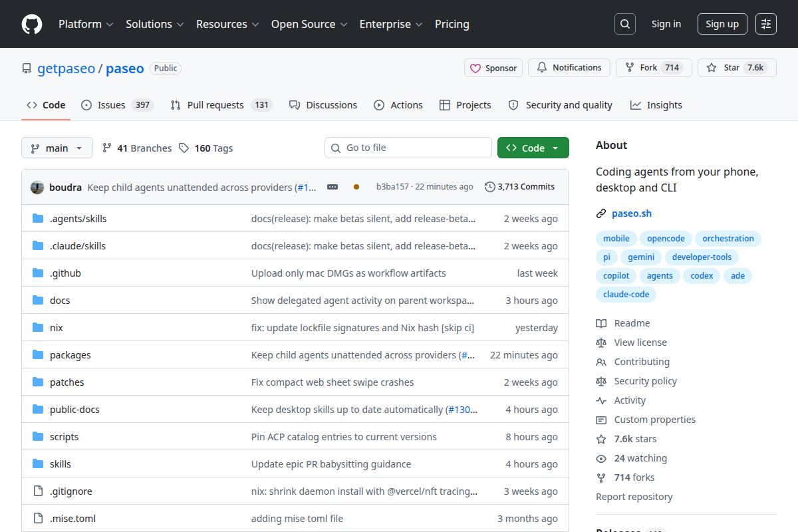Open the 3,713 Commits history

click(520, 187)
